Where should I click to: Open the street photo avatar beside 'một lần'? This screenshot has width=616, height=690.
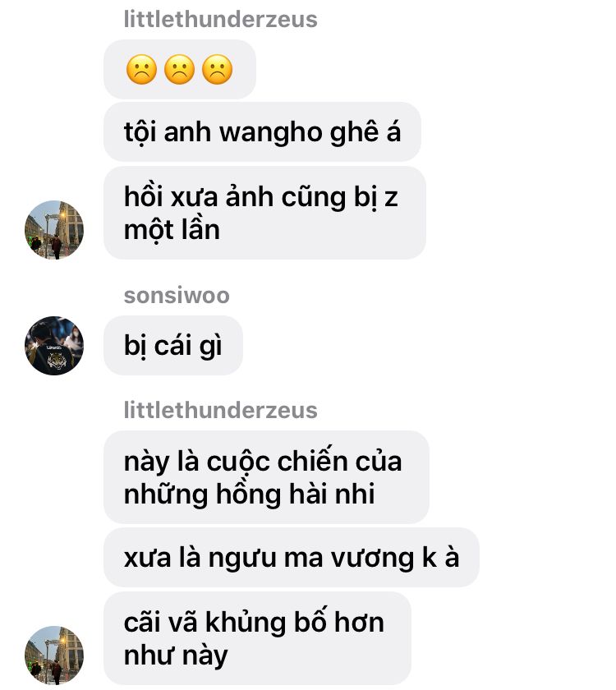(x=54, y=230)
